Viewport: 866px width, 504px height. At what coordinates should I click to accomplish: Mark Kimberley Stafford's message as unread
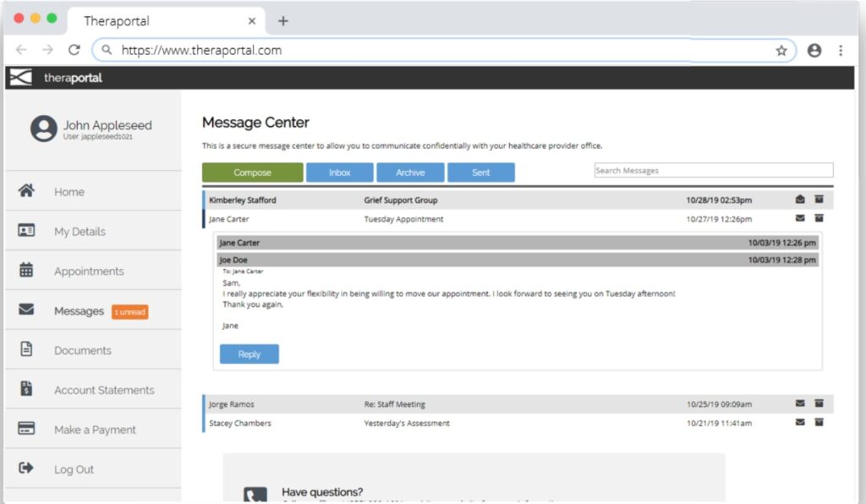tap(800, 198)
